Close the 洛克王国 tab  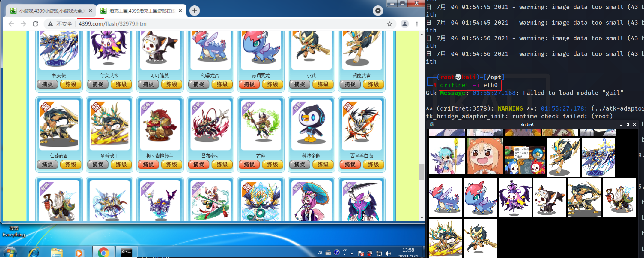coord(180,11)
